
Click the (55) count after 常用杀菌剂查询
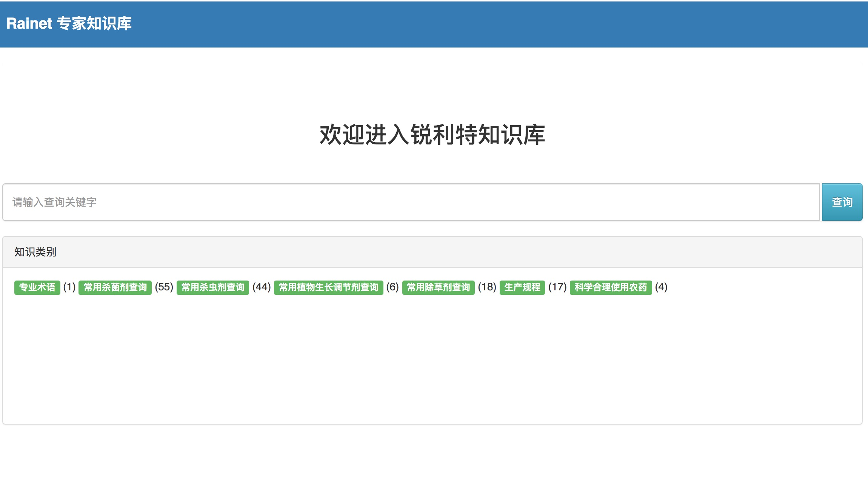[x=164, y=287]
